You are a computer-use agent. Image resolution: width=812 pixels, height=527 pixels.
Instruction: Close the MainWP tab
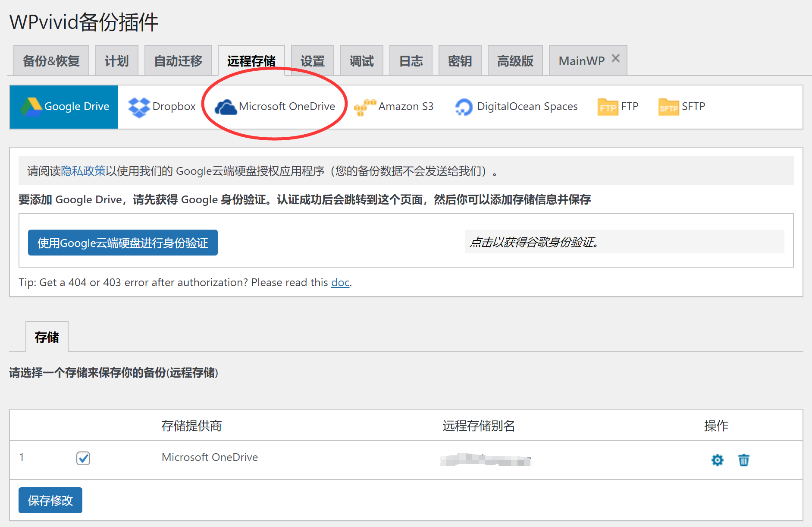pos(616,58)
